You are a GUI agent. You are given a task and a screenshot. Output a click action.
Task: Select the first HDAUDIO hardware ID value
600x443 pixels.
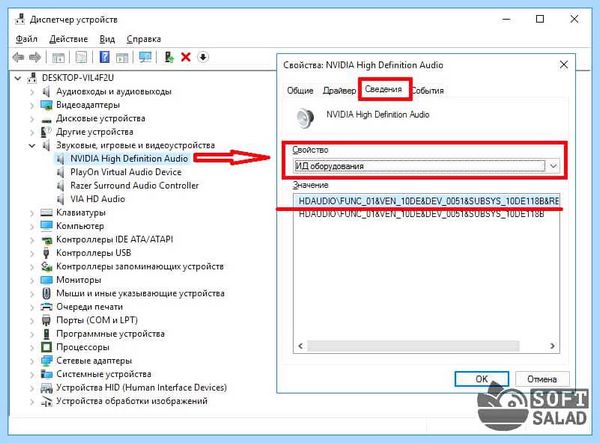point(427,201)
